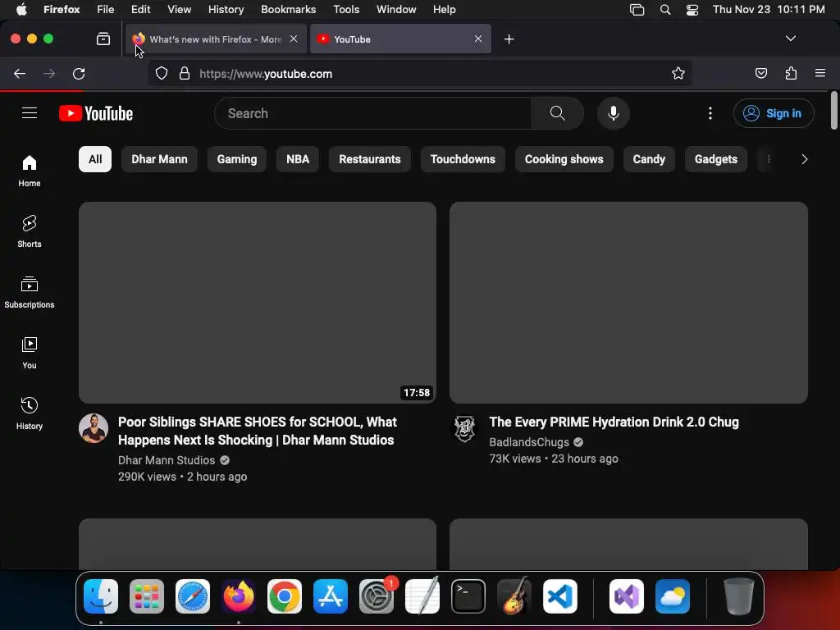Click BadlandsChugs channel avatar
Screen dimensions: 840x630
click(x=464, y=428)
